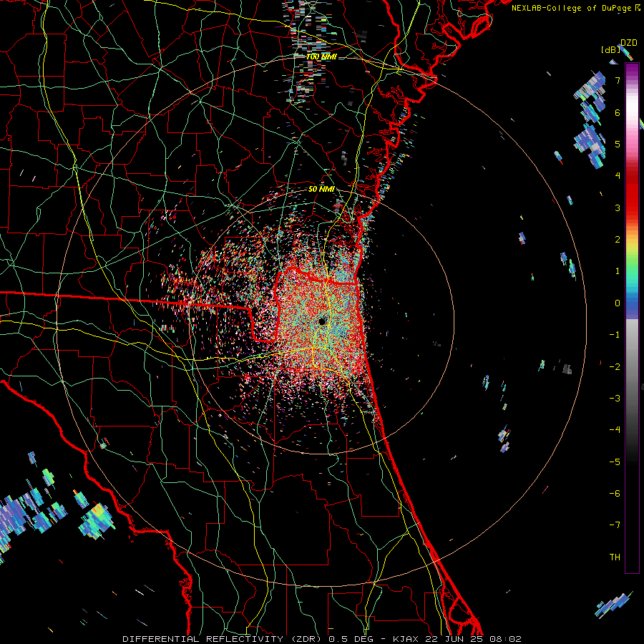Click the [dB] units label

[x=611, y=50]
